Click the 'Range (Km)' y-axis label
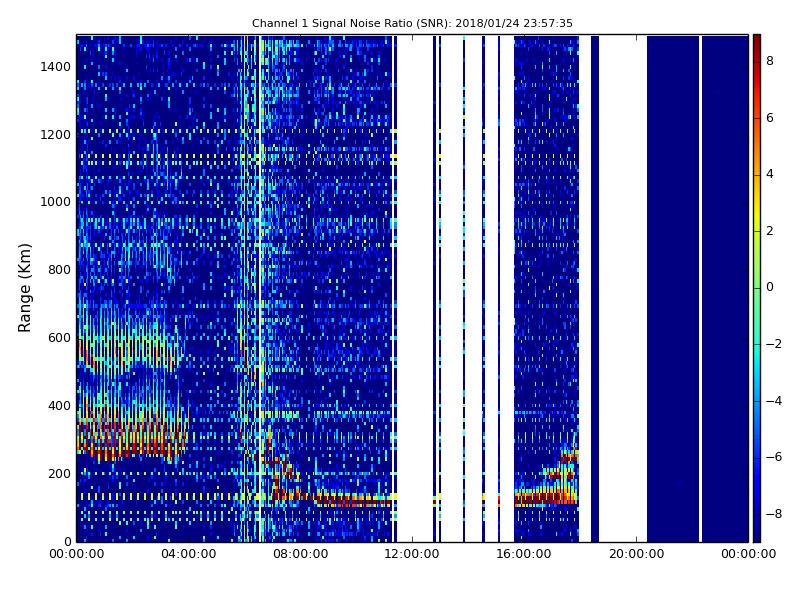The width and height of the screenshot is (800, 600). click(x=24, y=288)
